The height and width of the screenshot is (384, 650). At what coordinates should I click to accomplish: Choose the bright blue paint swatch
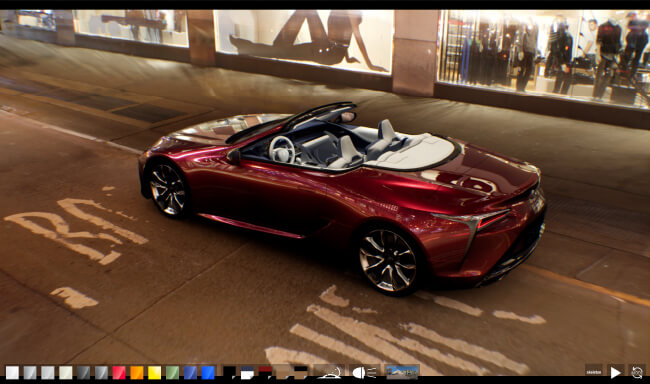tap(208, 372)
